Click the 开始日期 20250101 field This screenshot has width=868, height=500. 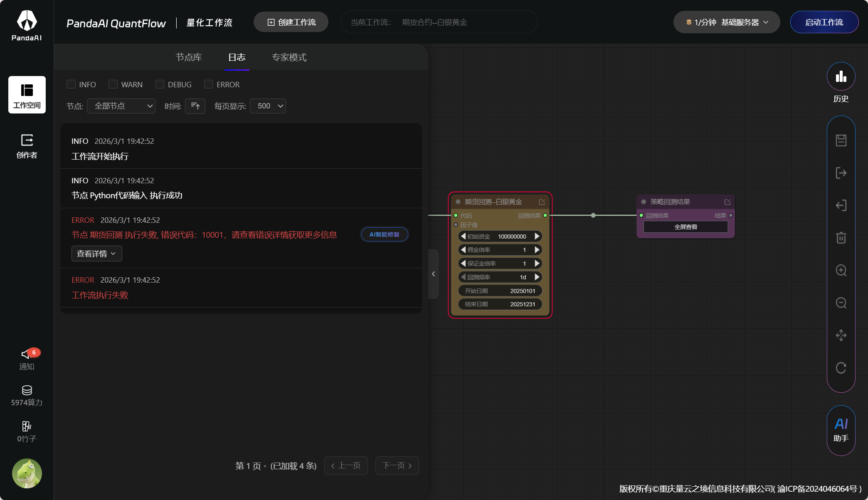pyautogui.click(x=500, y=291)
